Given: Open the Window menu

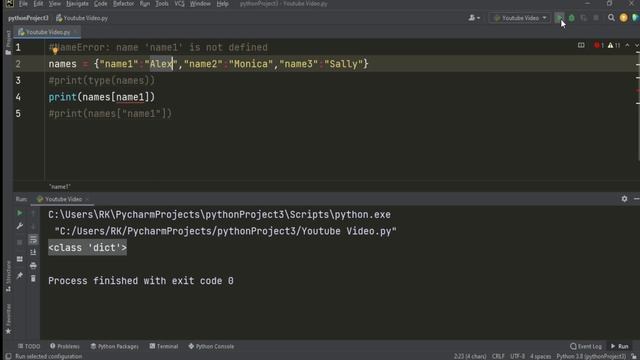Looking at the screenshot, I should [200, 4].
